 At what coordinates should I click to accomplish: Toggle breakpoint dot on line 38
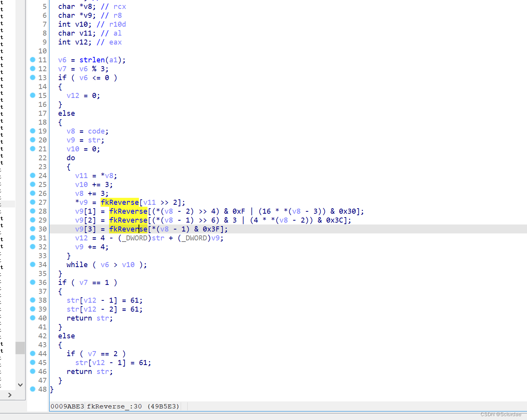(33, 300)
